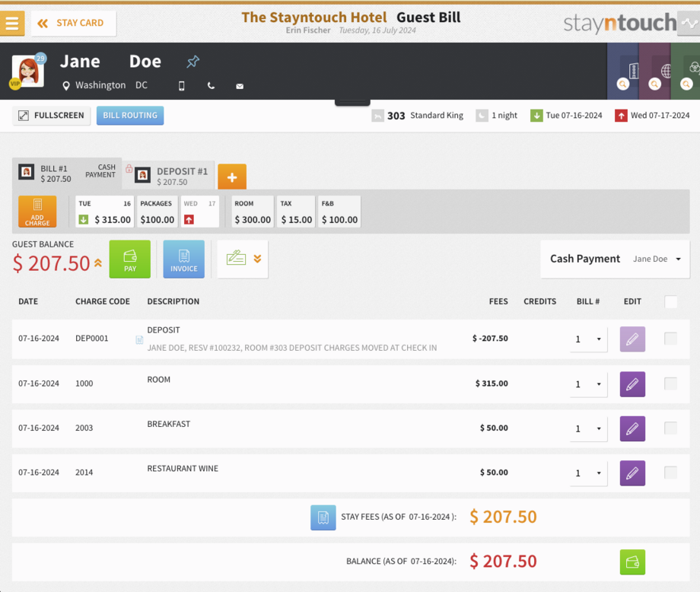This screenshot has width=700, height=592.
Task: Edit the Breakfast charge row
Action: (632, 428)
